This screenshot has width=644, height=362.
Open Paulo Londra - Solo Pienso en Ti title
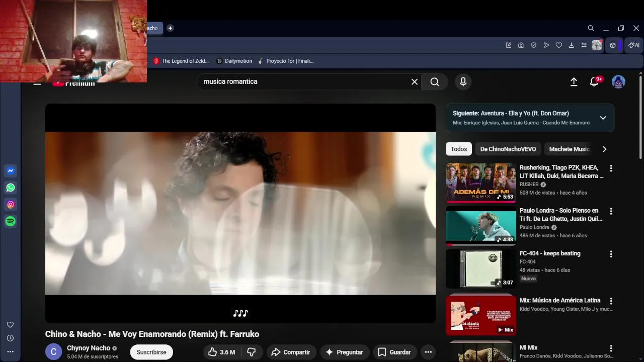point(561,215)
